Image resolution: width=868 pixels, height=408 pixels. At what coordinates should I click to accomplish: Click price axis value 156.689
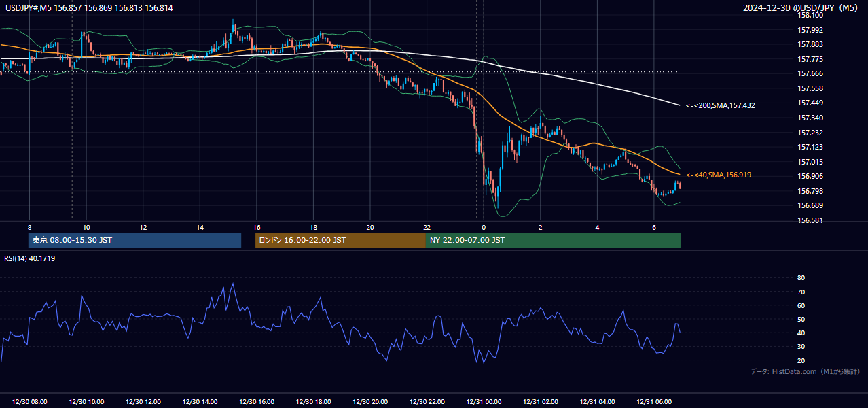(x=810, y=205)
